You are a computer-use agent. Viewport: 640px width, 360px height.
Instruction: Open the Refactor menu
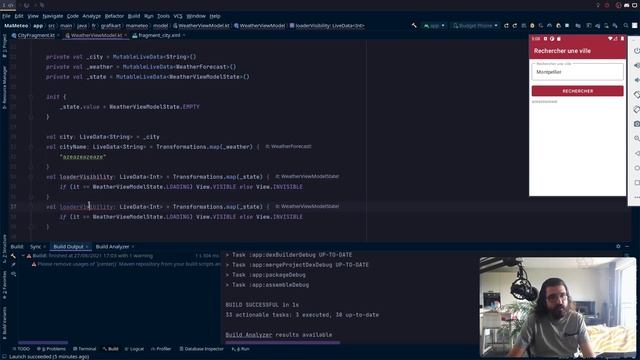[114, 16]
